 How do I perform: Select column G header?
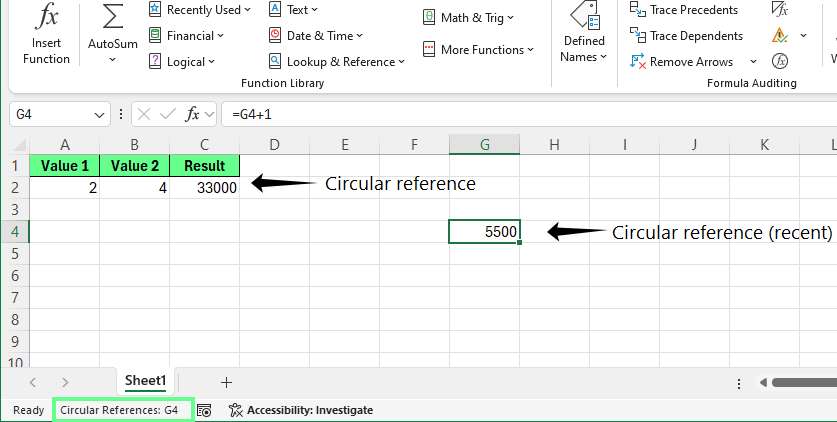pyautogui.click(x=485, y=145)
